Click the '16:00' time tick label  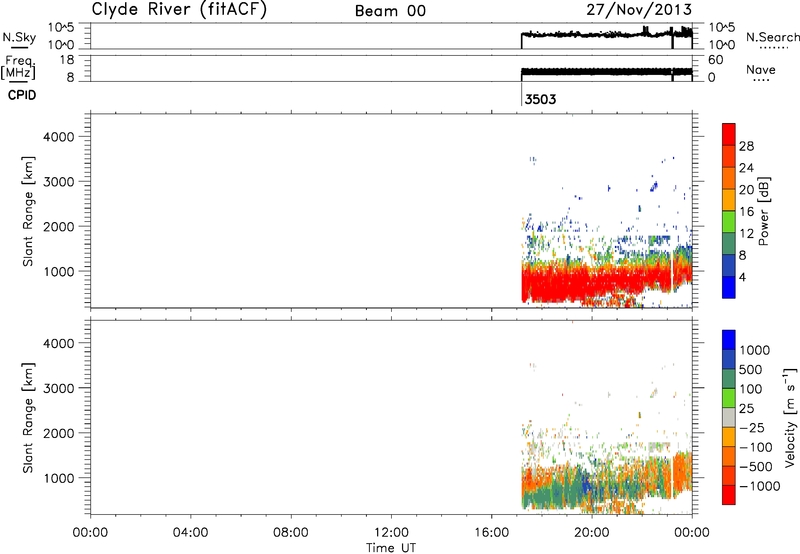(x=491, y=533)
